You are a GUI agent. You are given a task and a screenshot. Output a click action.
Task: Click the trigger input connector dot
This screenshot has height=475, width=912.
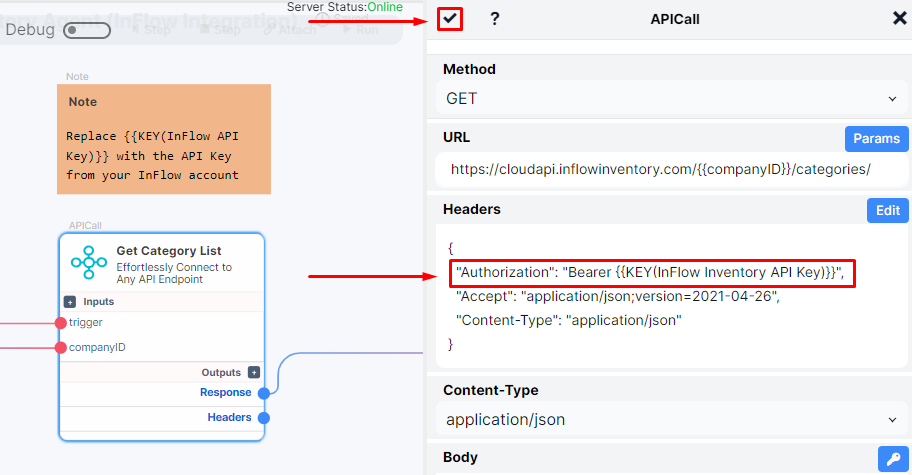(60, 323)
